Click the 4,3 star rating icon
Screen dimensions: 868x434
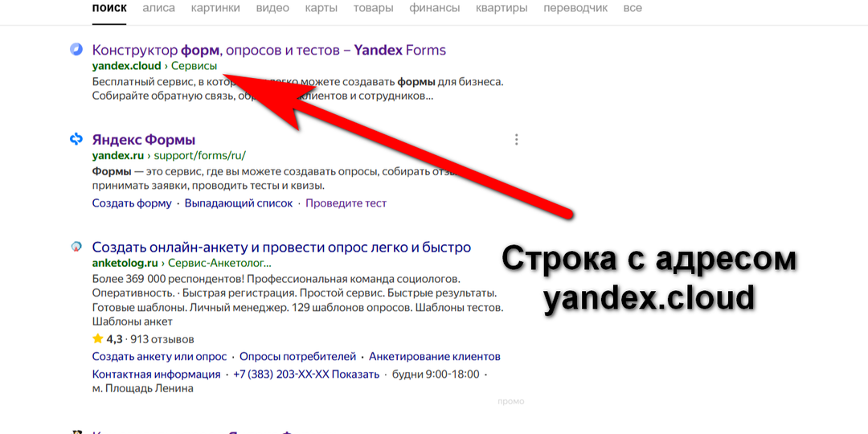98,338
